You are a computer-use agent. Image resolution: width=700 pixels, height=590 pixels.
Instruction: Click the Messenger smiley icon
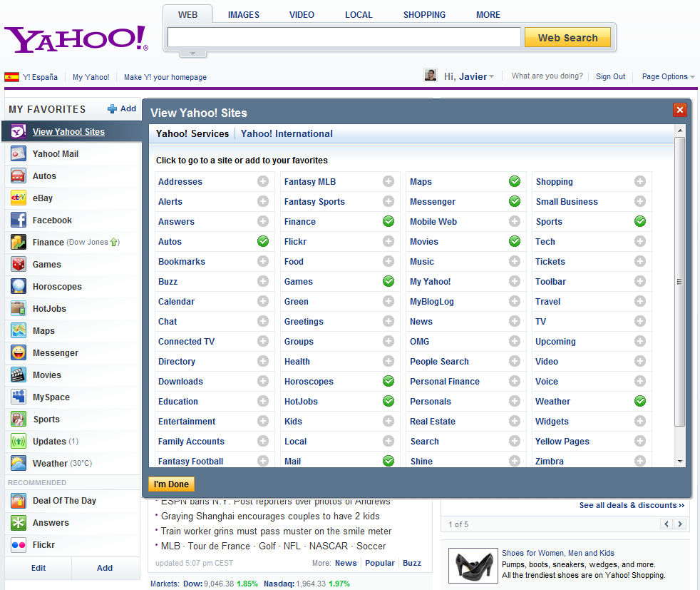click(19, 353)
